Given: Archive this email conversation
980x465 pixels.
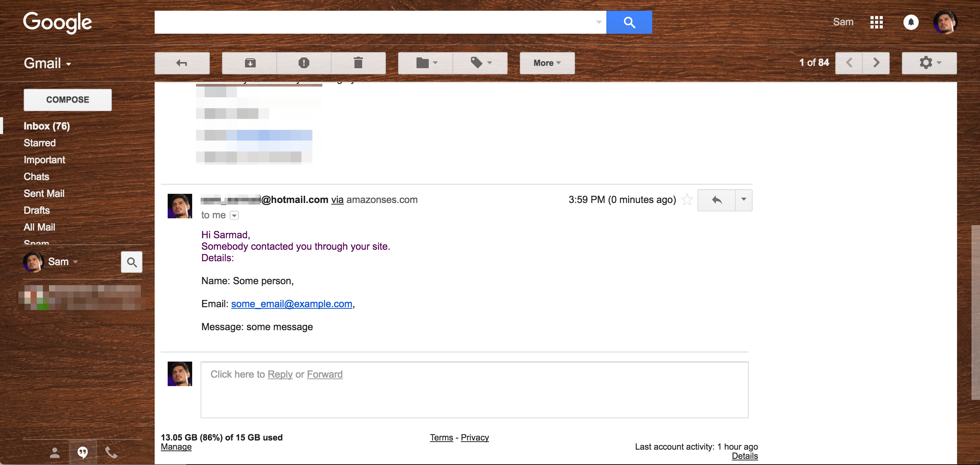Looking at the screenshot, I should 250,63.
